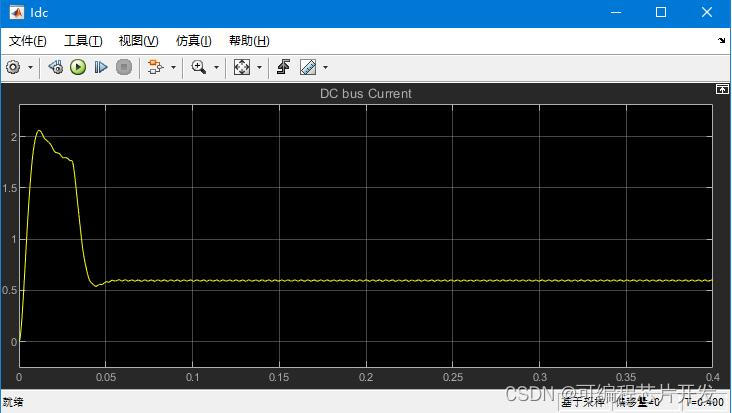Click the step back icon
Viewport: 732px width, 413px height.
click(56, 67)
